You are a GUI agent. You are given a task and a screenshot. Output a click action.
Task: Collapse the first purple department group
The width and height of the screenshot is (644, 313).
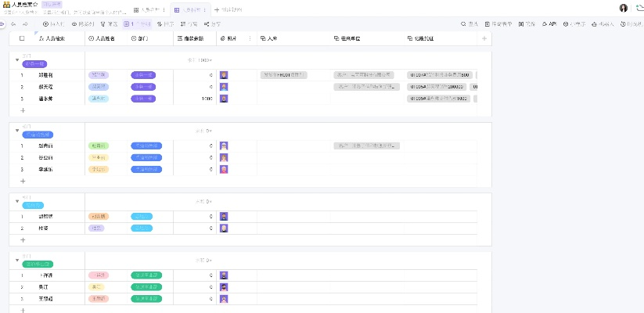point(17,59)
